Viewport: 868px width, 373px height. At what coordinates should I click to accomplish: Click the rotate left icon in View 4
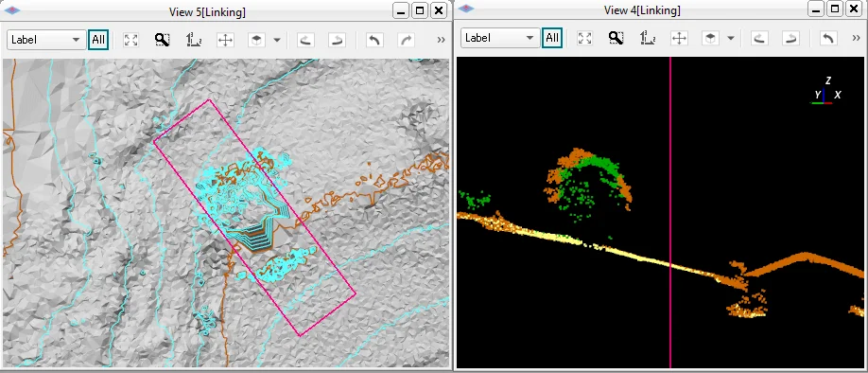[x=759, y=38]
